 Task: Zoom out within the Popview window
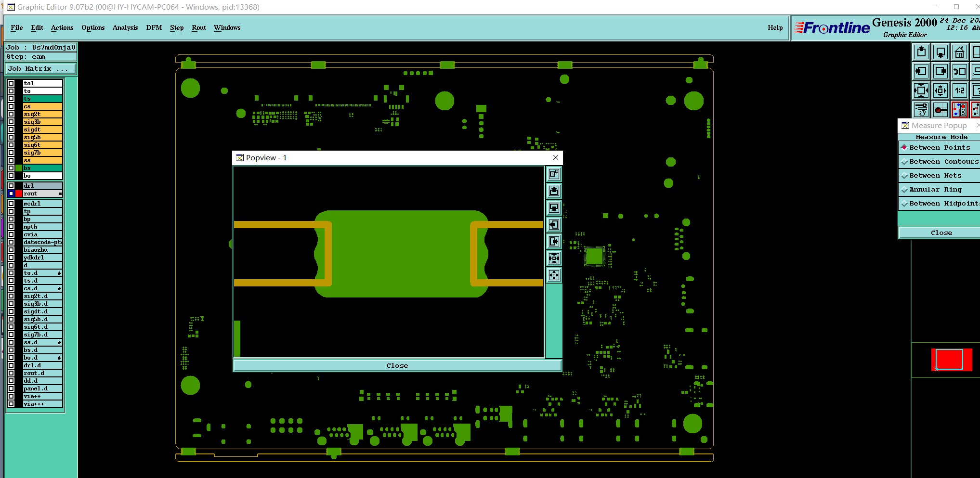(554, 275)
